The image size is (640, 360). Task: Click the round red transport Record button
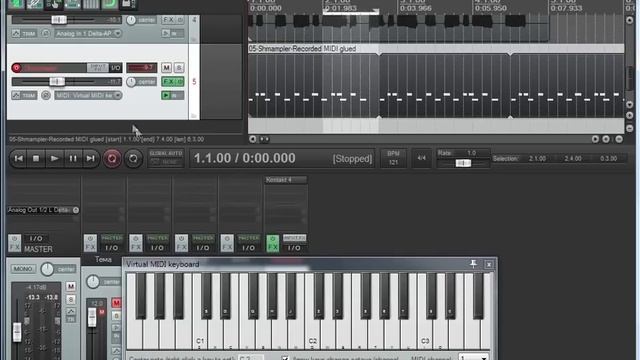112,158
